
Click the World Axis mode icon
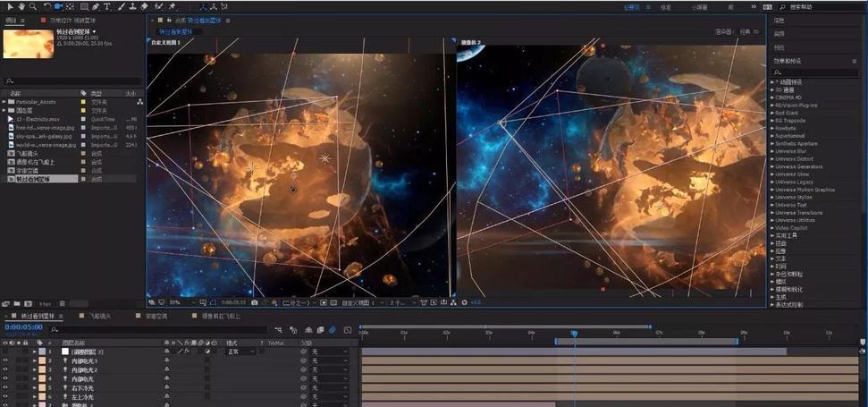pos(213,6)
